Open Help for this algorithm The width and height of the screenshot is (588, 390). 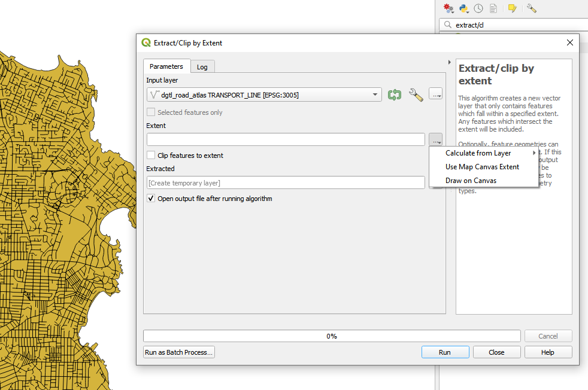click(548, 352)
